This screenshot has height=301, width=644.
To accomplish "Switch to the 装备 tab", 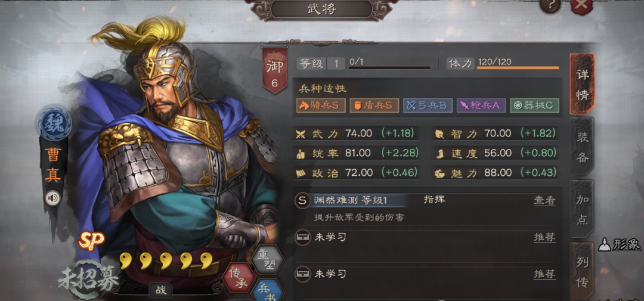I will click(583, 147).
